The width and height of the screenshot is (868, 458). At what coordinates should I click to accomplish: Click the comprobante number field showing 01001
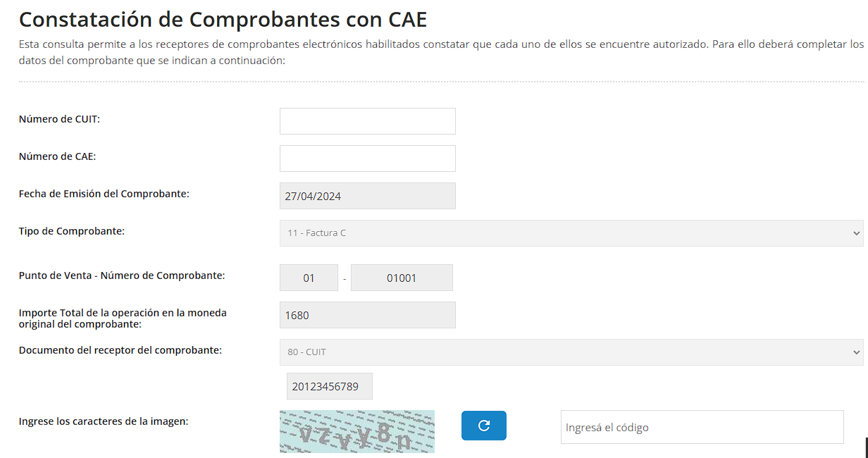402,278
